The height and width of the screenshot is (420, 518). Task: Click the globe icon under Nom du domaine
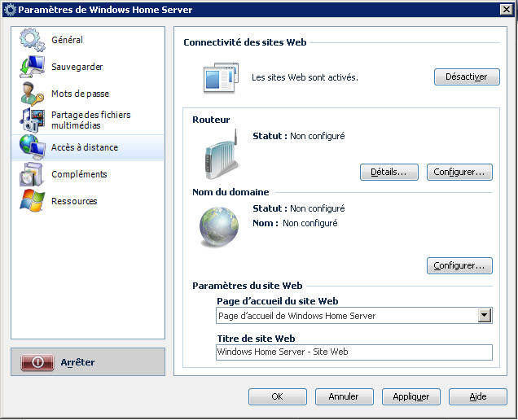click(x=219, y=227)
